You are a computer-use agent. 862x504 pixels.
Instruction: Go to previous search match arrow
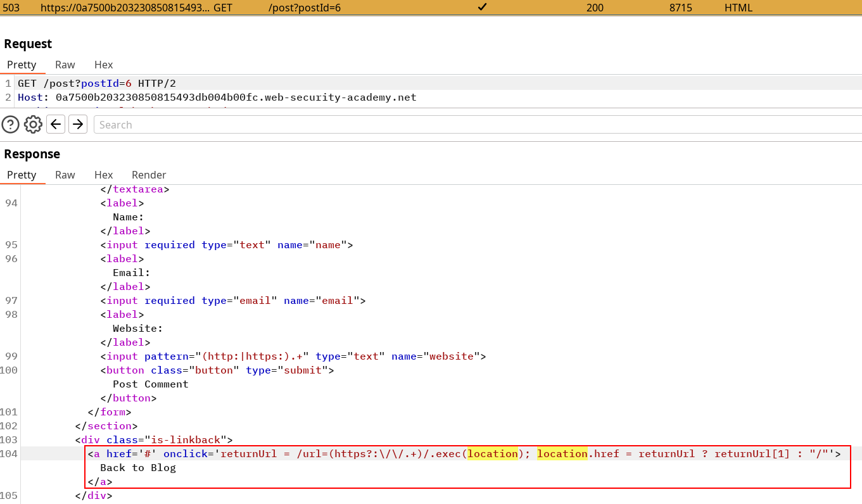56,125
